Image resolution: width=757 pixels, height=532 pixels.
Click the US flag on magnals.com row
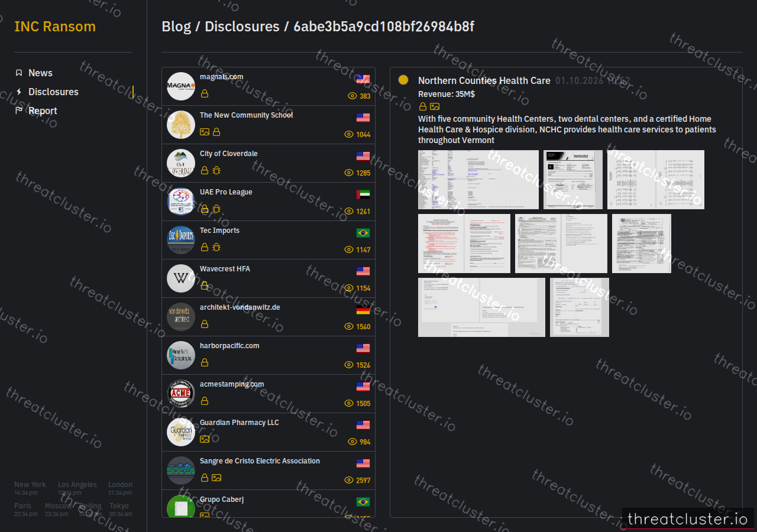363,79
